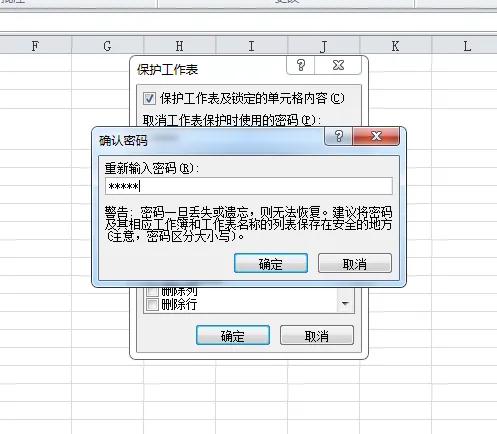Screen dimensions: 497x434
Task: Click 取消 in the 保护工作表 dialog
Action: 317,335
